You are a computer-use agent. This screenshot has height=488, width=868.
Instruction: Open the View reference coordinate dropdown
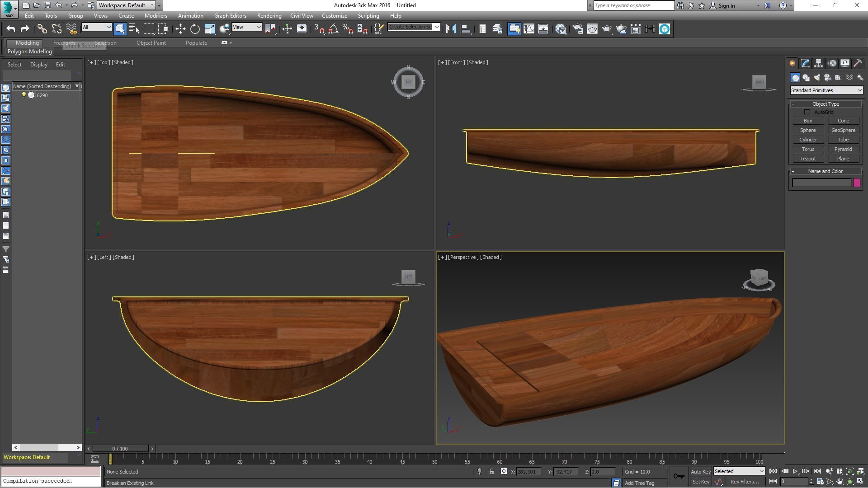(247, 27)
